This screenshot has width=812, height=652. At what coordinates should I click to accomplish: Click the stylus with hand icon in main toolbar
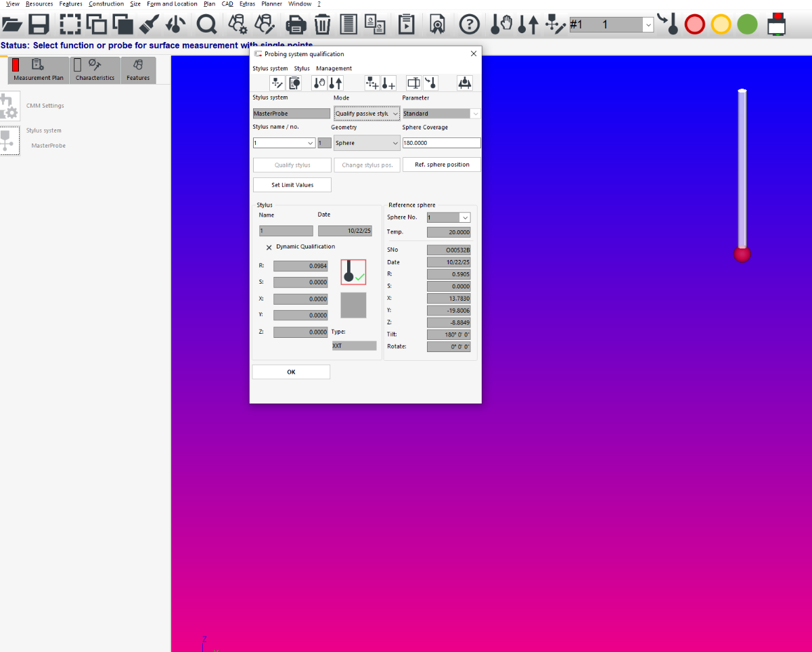click(501, 25)
